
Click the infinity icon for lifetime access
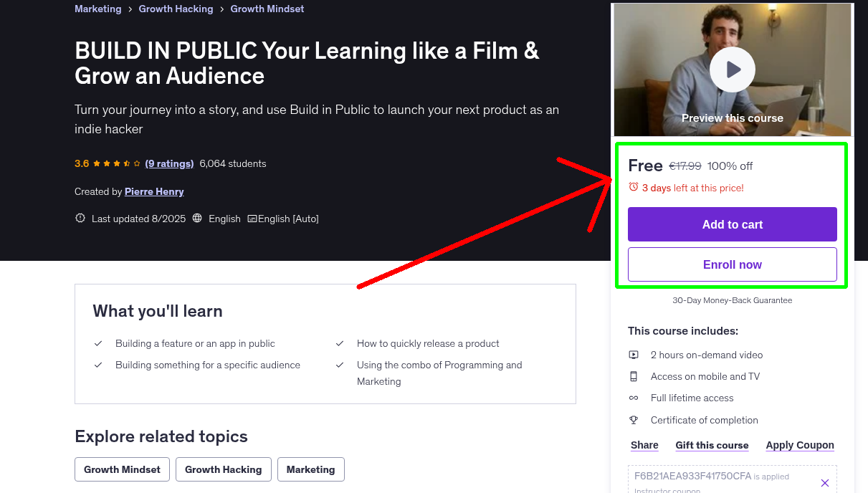point(634,397)
